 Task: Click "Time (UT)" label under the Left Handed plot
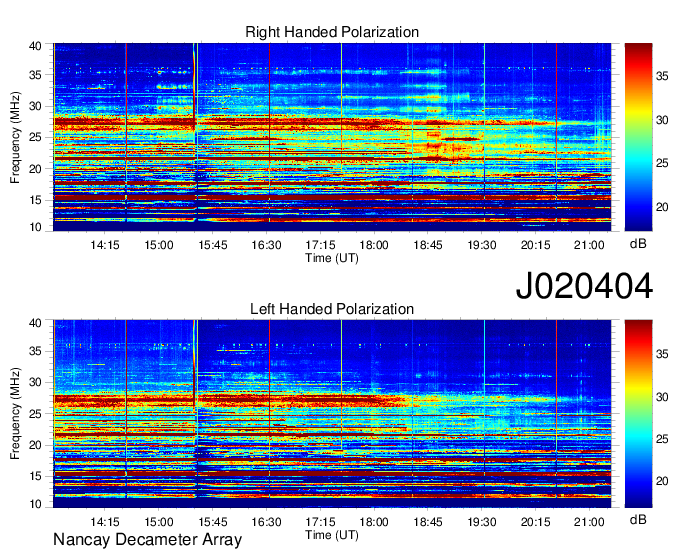pos(332,535)
